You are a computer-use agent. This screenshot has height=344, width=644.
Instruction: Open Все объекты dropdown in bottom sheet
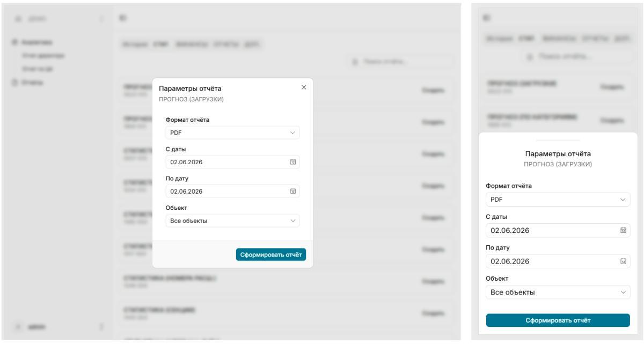click(x=558, y=292)
